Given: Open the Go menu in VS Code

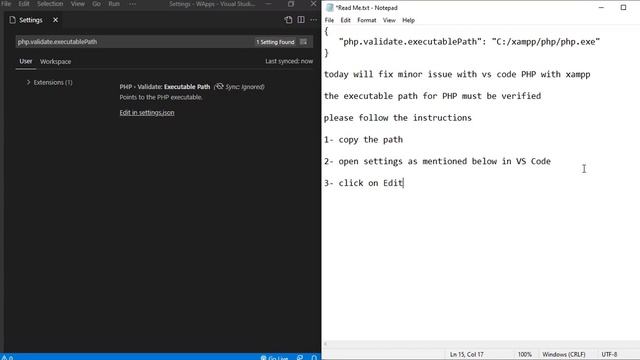Looking at the screenshot, I should (x=96, y=4).
